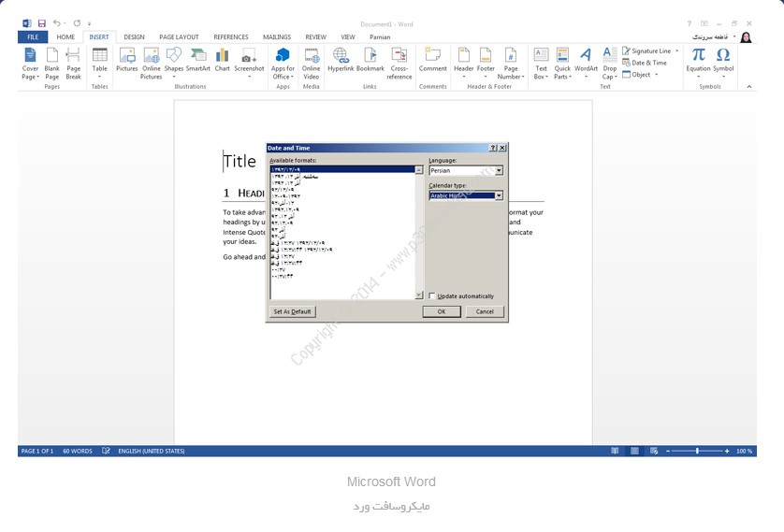Insert a Cross-reference
The height and width of the screenshot is (532, 784).
pyautogui.click(x=399, y=64)
